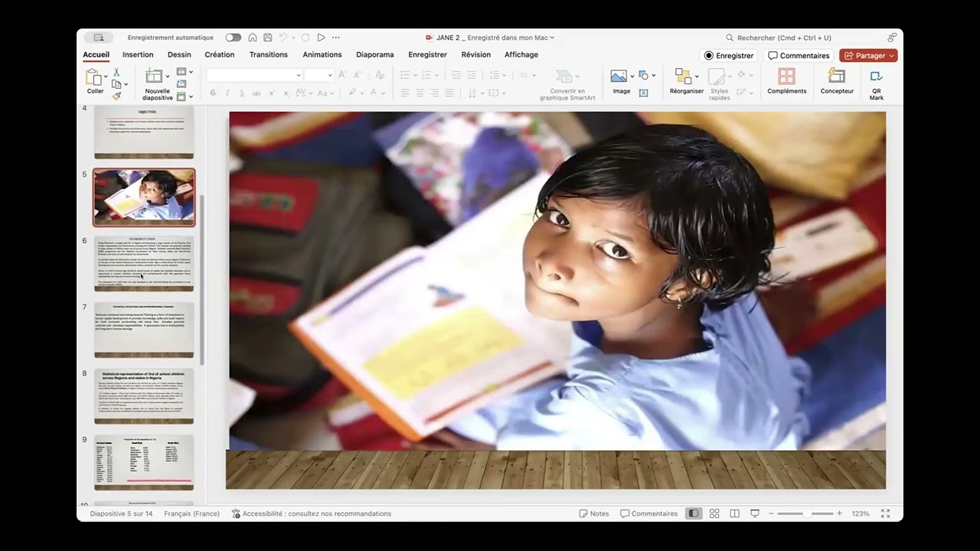Select slide 6 Introduction thumbnail
This screenshot has height=551, width=980.
tap(144, 263)
